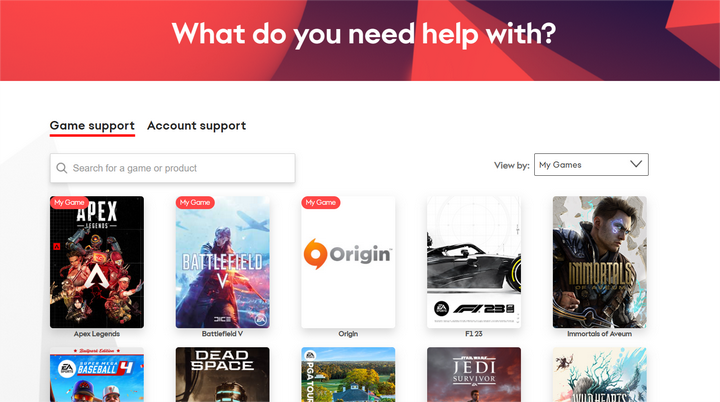Open the Apex Legends game tile
720x402 pixels.
click(97, 262)
